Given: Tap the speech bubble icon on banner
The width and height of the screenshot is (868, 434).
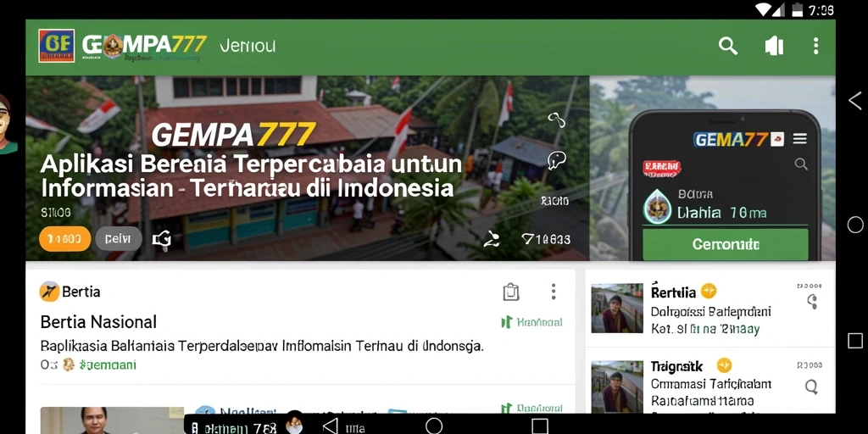Looking at the screenshot, I should tap(556, 160).
